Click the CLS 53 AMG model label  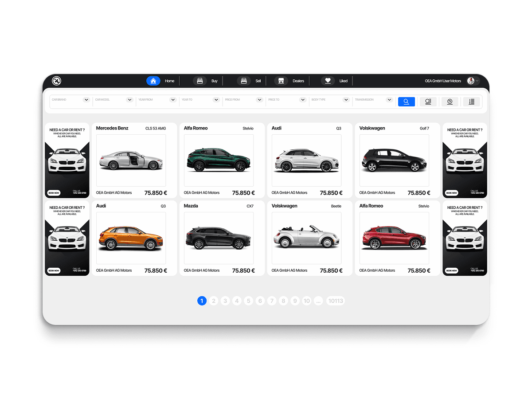156,129
